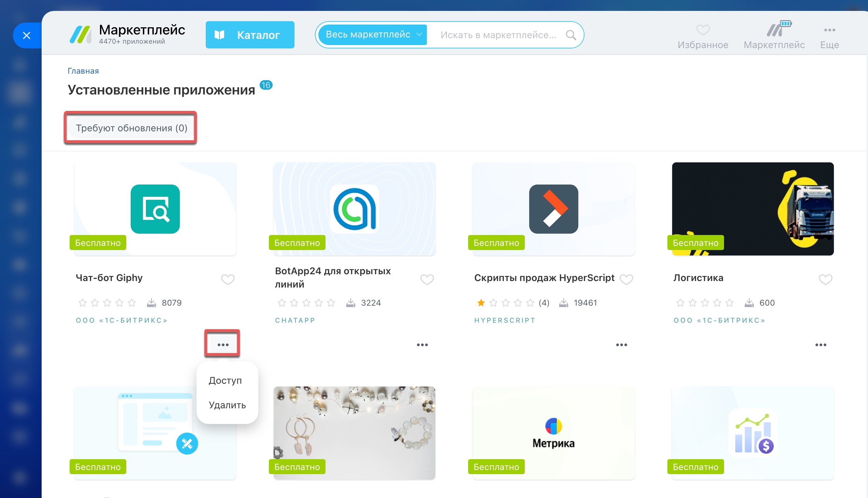Toggle favorite heart for BotApp24
The image size is (868, 498).
[x=426, y=279]
